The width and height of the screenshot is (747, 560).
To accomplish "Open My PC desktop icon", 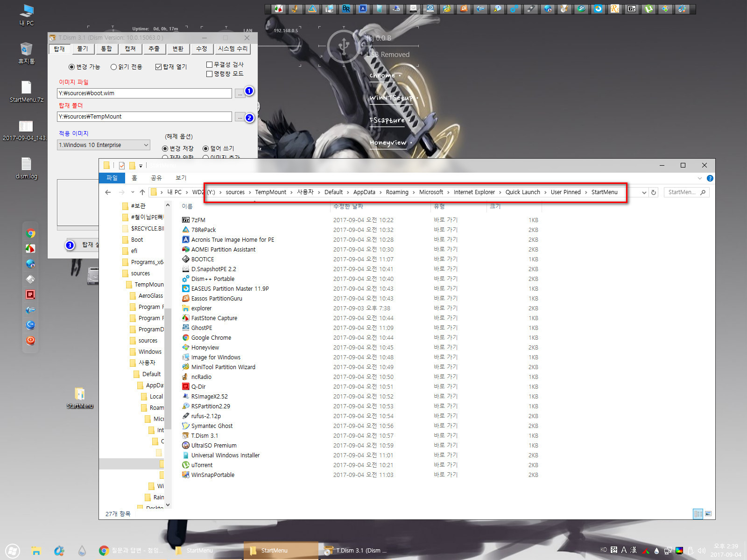I will (26, 15).
